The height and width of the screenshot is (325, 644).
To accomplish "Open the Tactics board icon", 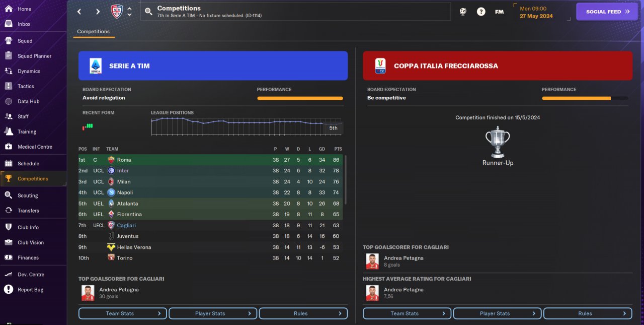I will pos(9,86).
